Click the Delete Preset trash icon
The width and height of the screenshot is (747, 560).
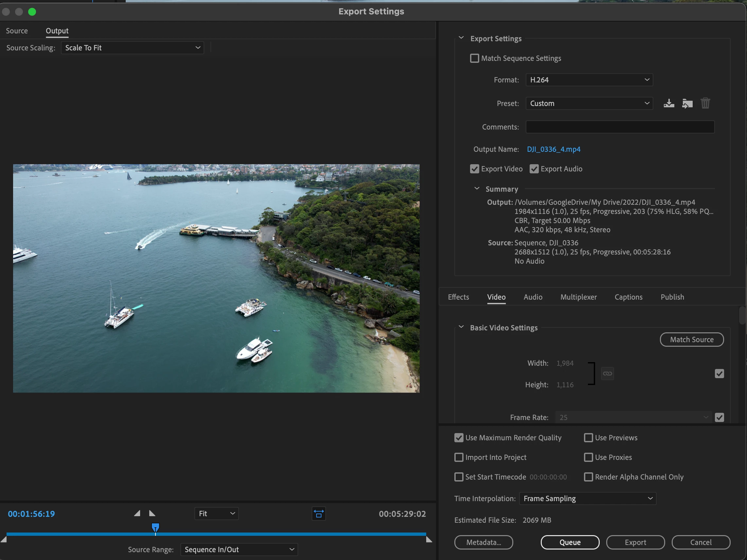click(705, 103)
